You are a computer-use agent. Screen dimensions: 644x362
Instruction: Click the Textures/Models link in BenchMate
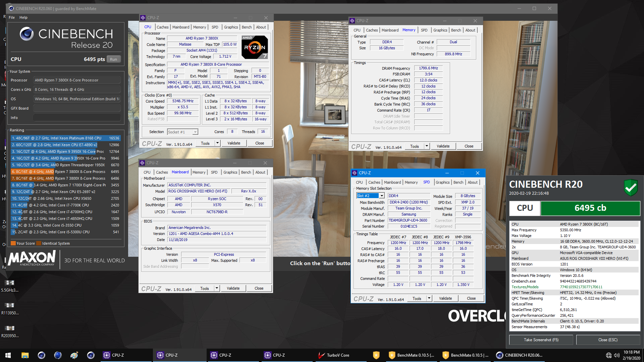coord(525,287)
